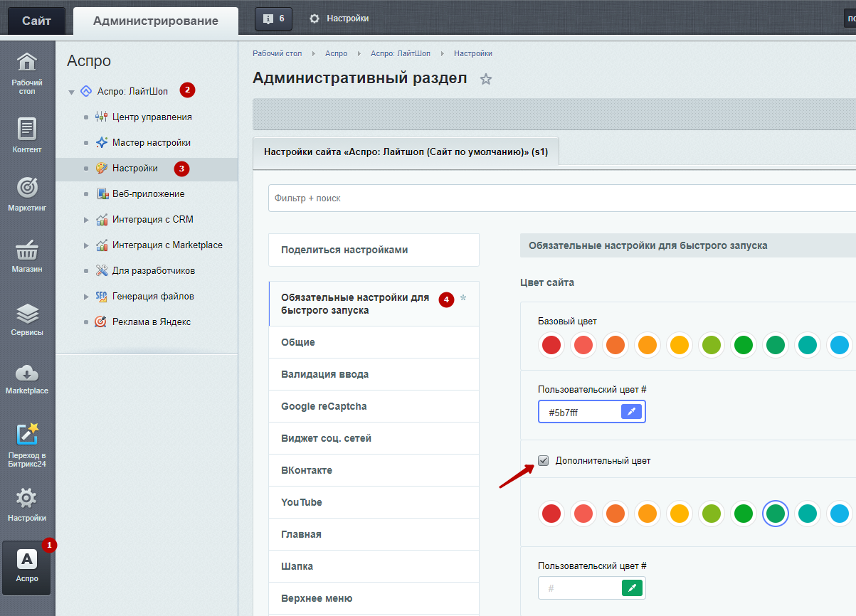Select the Настройки сайта Аспро: Лайтшоп tab

[406, 152]
